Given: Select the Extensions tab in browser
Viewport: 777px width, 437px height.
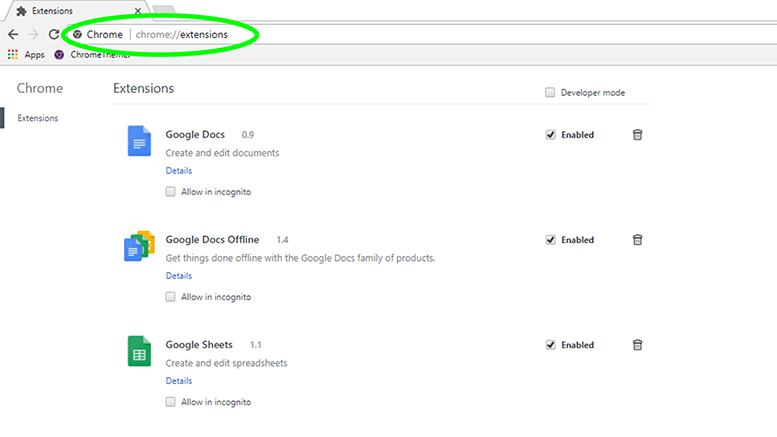Looking at the screenshot, I should [77, 11].
